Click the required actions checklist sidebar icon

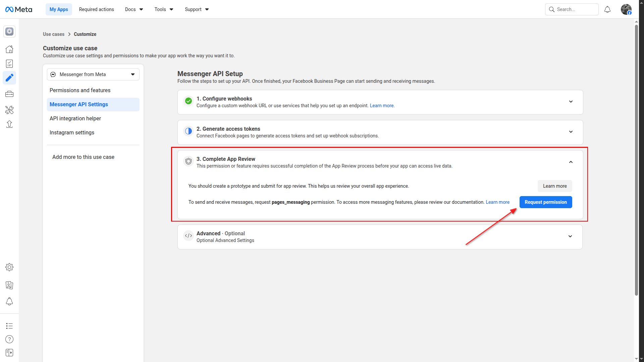[9, 64]
